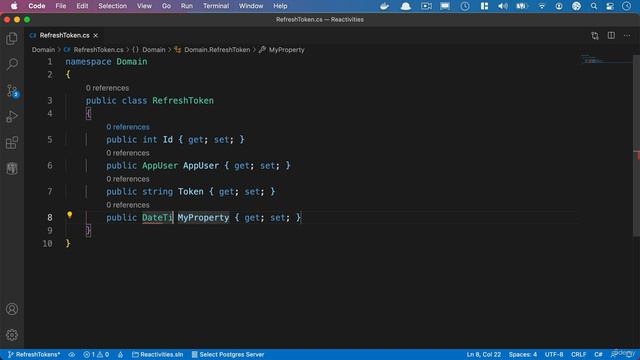The height and width of the screenshot is (360, 640).
Task: Open the Go menu
Action: pos(166,6)
